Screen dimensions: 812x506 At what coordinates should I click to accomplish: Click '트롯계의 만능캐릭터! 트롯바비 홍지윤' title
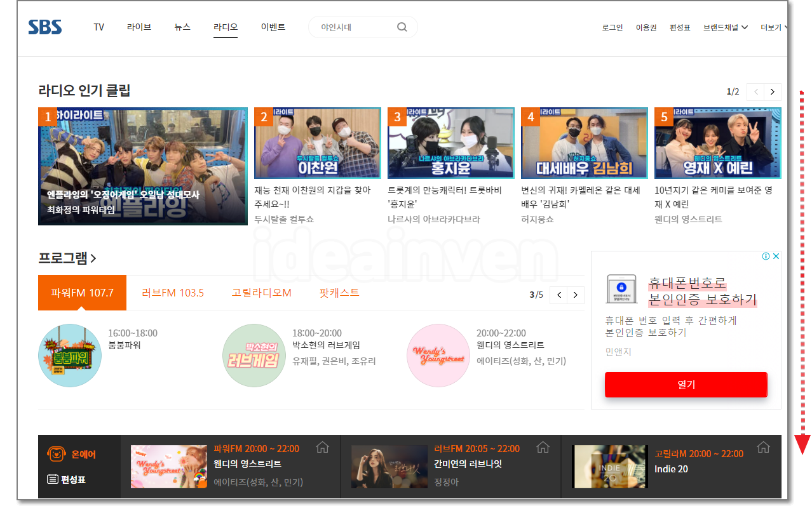click(x=445, y=197)
